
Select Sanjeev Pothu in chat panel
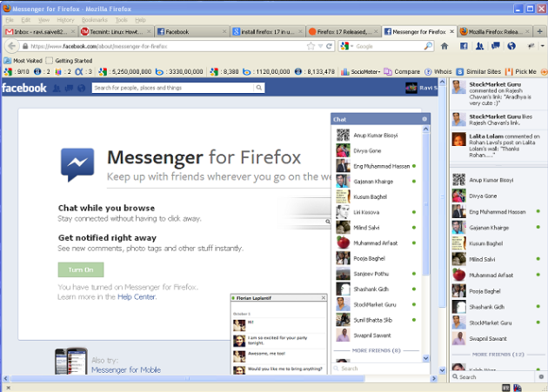click(377, 274)
